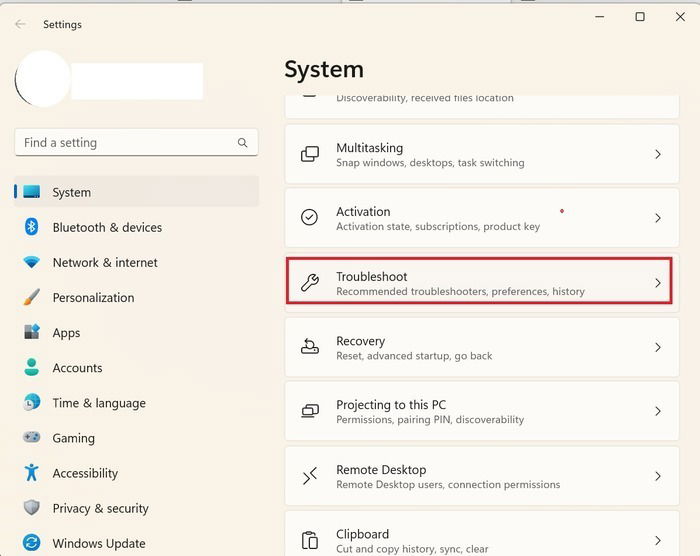Open the Remote Desktop title
Image resolution: width=700 pixels, height=556 pixels.
(381, 470)
